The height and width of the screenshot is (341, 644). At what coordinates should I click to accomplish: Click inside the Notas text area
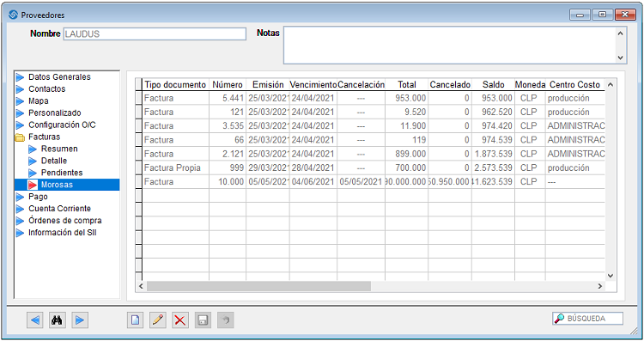click(x=450, y=46)
